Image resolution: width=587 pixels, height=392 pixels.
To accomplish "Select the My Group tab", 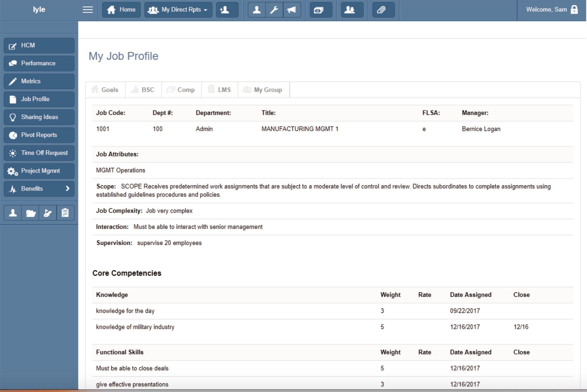I will click(263, 90).
